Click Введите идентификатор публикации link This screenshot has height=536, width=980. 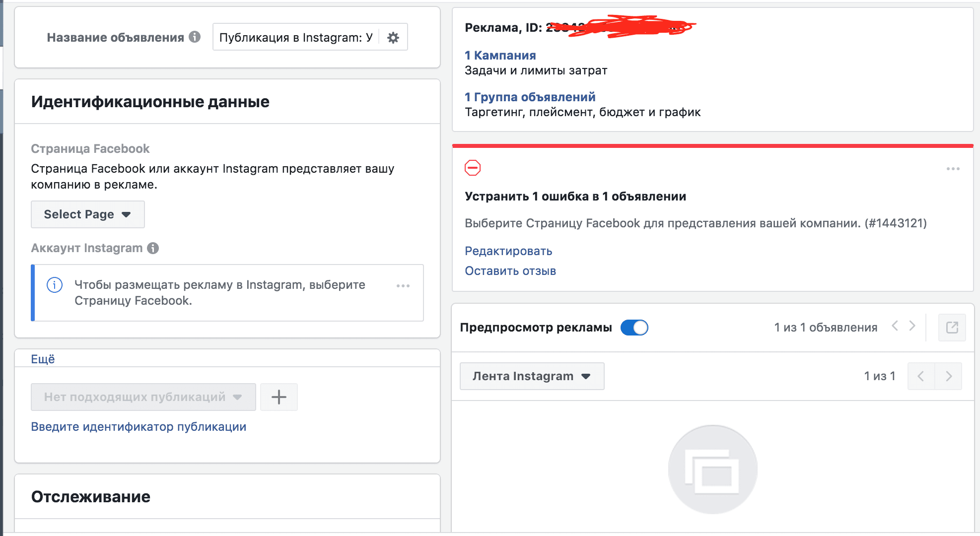click(139, 427)
